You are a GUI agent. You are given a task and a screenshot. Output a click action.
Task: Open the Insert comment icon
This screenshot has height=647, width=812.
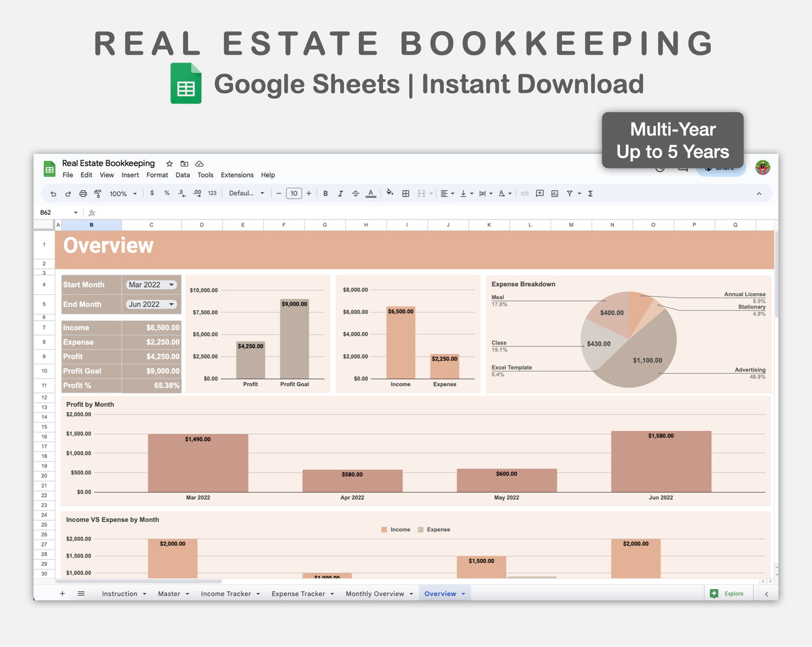[x=539, y=193]
